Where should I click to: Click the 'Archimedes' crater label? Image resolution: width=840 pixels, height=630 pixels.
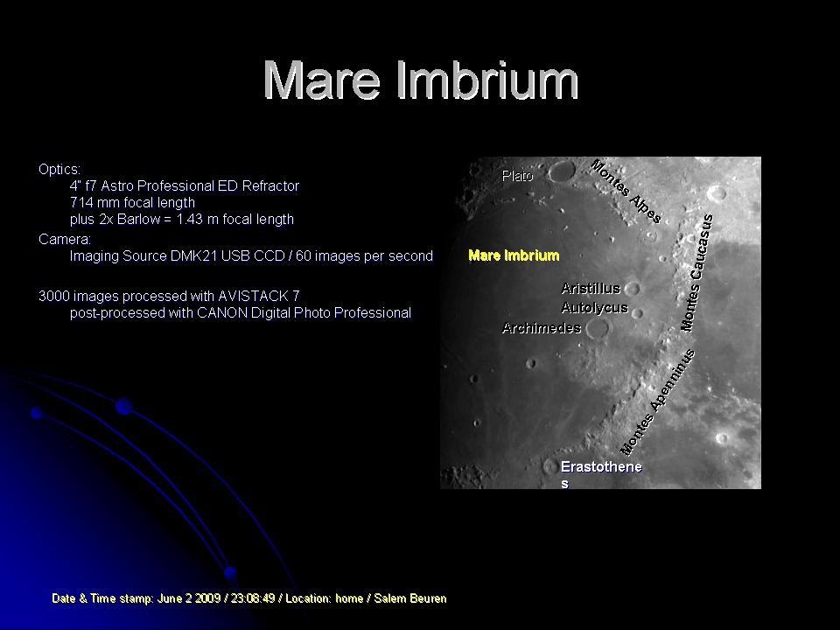[542, 328]
